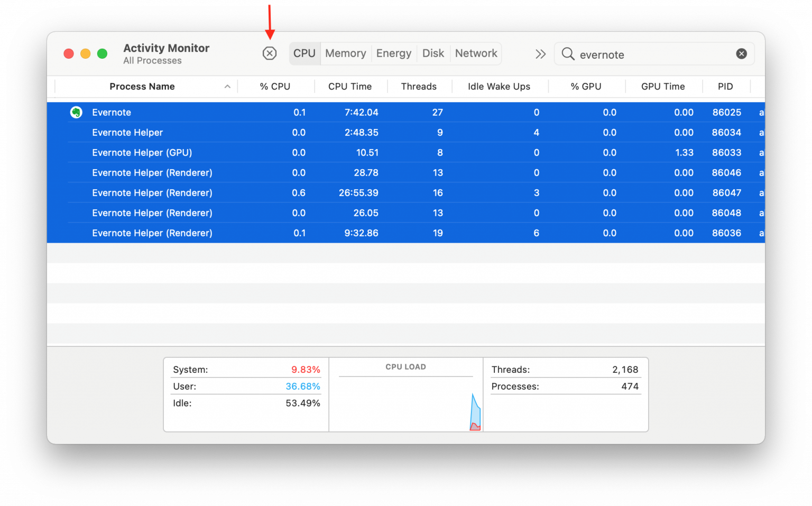Sort by Idle Wake Ups column
Image resolution: width=812 pixels, height=506 pixels.
click(499, 87)
